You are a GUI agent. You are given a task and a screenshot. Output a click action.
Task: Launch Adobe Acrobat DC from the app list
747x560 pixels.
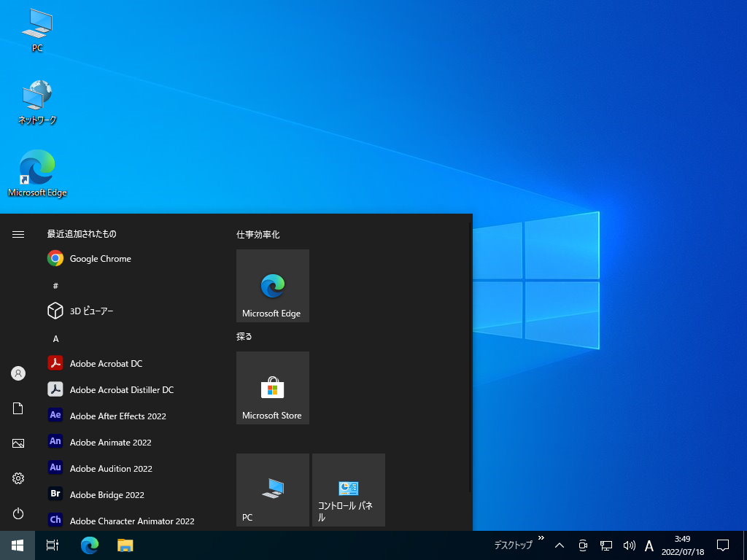pos(106,364)
